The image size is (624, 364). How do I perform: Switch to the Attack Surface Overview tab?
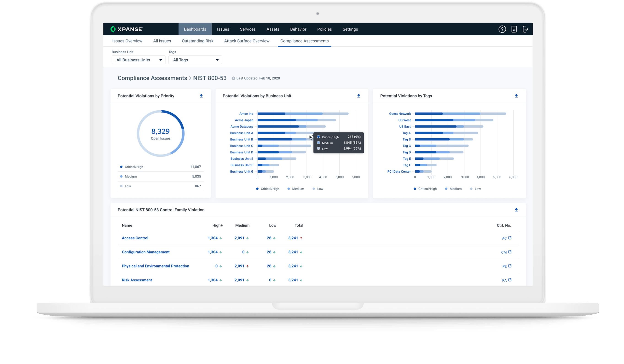(x=247, y=41)
